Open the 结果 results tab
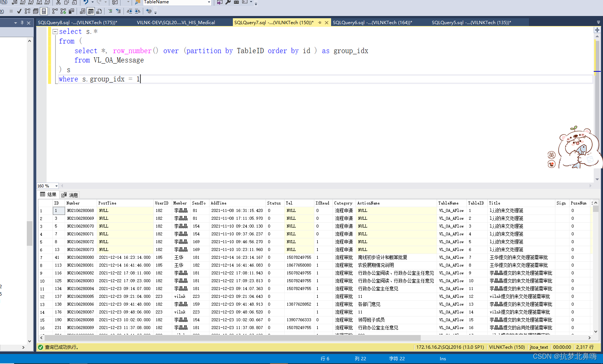The image size is (603, 364). click(48, 194)
